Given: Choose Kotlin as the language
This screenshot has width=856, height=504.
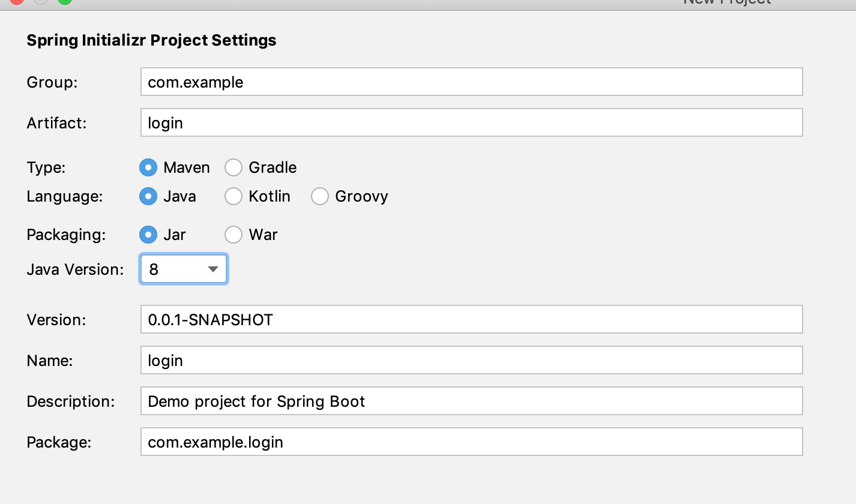Looking at the screenshot, I should 234,196.
